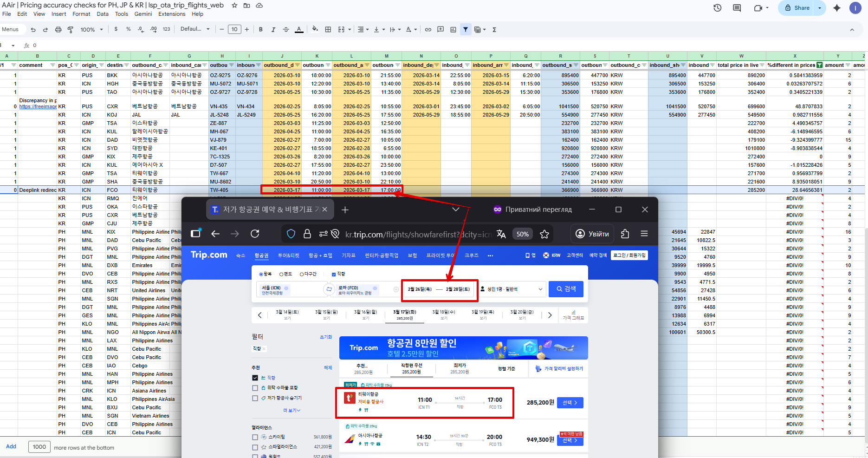This screenshot has width=868, height=458.
Task: Open the functions sigma icon
Action: [494, 30]
